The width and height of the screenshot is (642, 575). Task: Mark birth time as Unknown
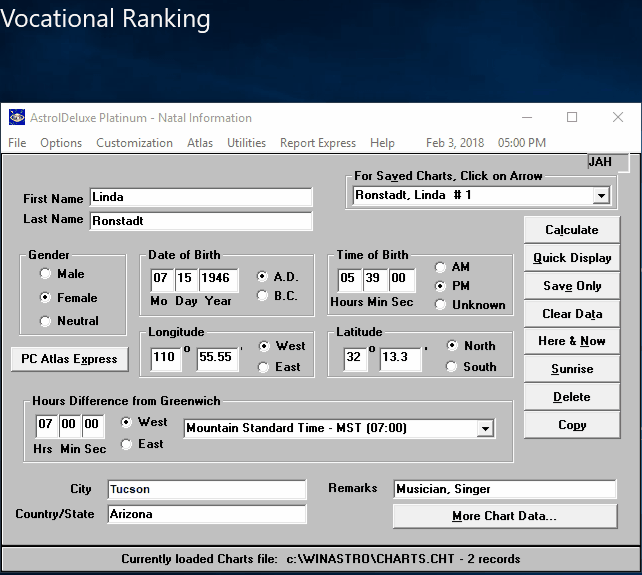pyautogui.click(x=440, y=305)
